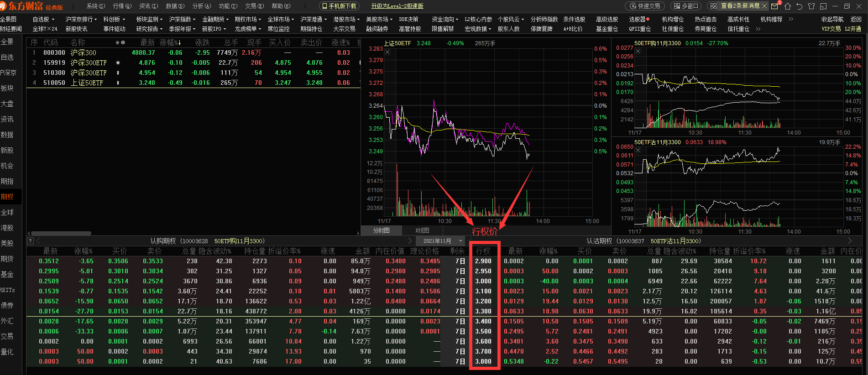
Task: Open the 板块监测 dropdown
Action: (x=149, y=19)
